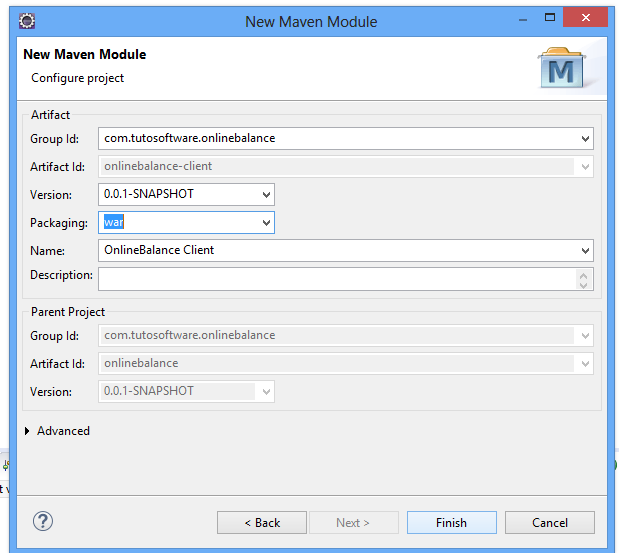This screenshot has height=553, width=619.
Task: Go back with the < Back button
Action: [x=262, y=523]
